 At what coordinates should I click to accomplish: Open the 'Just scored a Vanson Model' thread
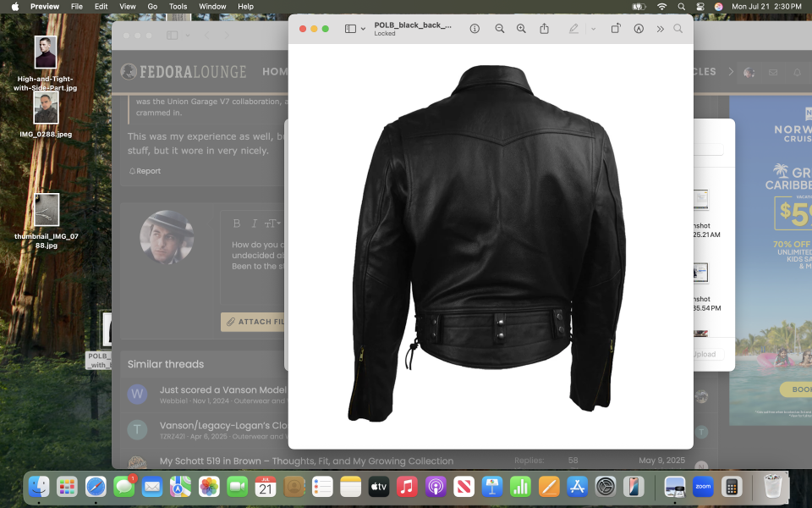pyautogui.click(x=223, y=389)
